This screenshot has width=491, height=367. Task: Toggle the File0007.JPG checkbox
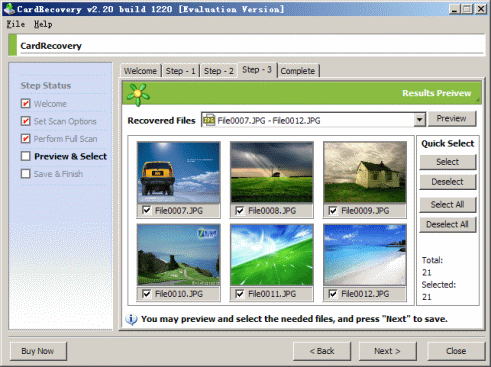(146, 210)
